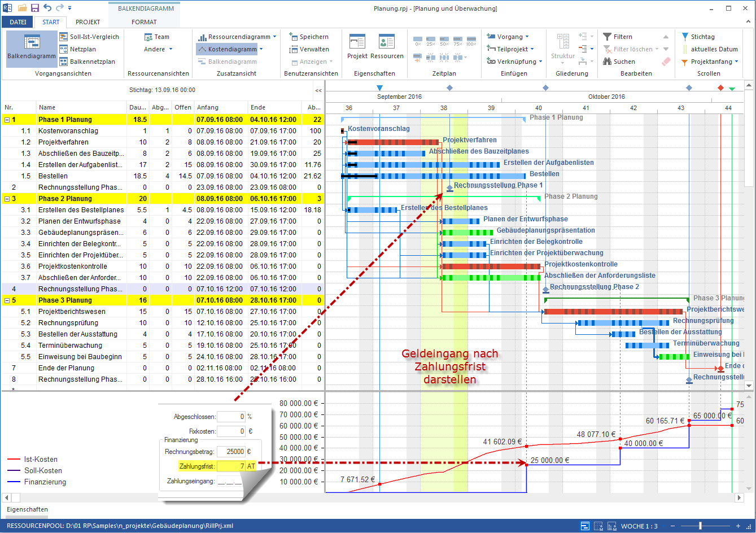The width and height of the screenshot is (756, 533).
Task: Set progress to 75% in Zeitplan
Action: (457, 40)
